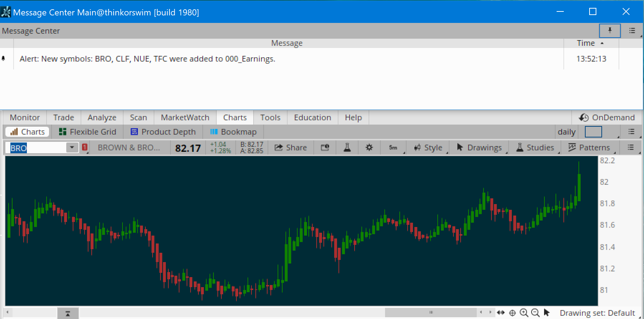Click the BROWN & BRO company name
This screenshot has width=644, height=319.
(x=129, y=148)
